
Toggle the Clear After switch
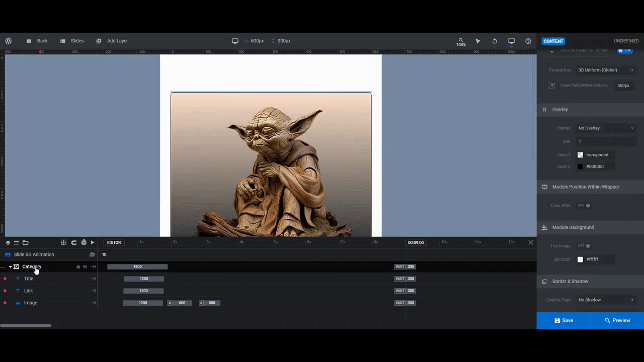pyautogui.click(x=584, y=206)
